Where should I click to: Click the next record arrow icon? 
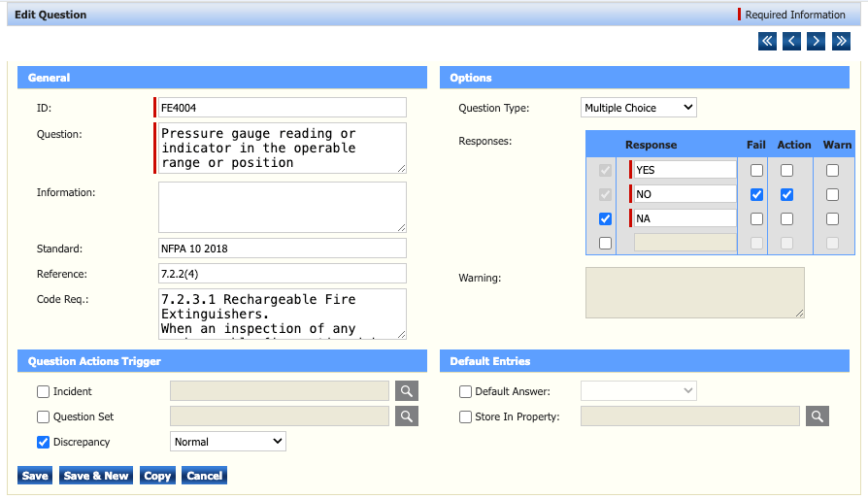click(817, 41)
